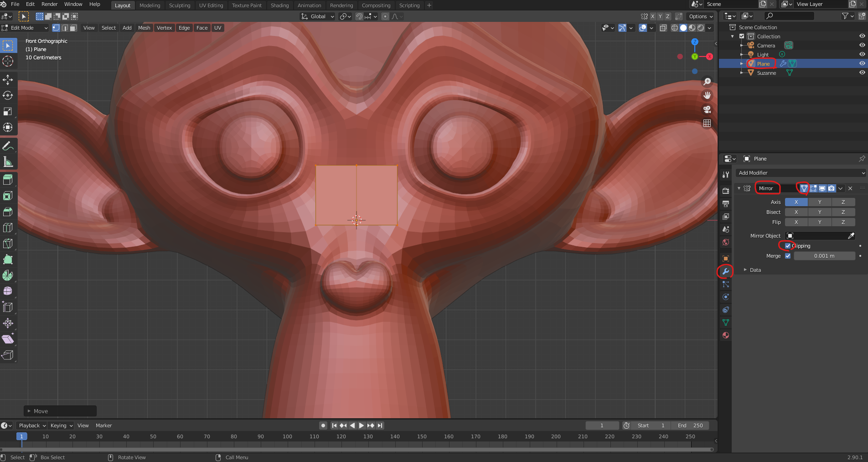The width and height of the screenshot is (868, 462).
Task: Switch to the Sculpting workspace tab
Action: click(x=180, y=5)
